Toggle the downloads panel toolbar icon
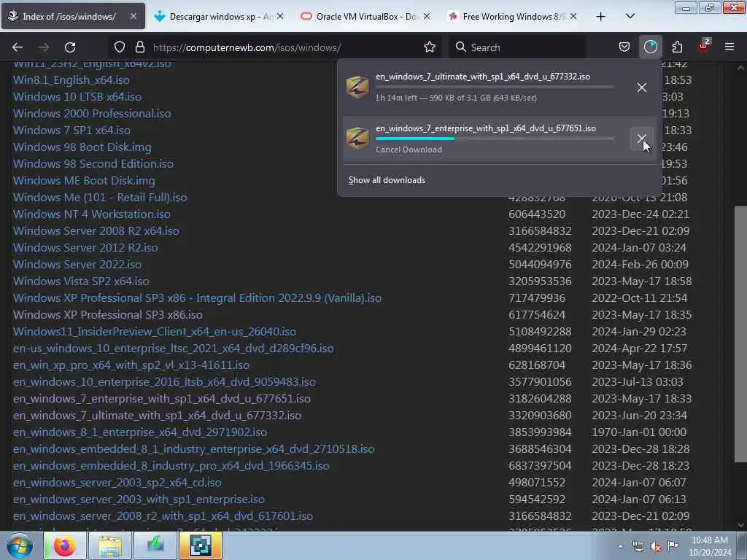 (650, 47)
